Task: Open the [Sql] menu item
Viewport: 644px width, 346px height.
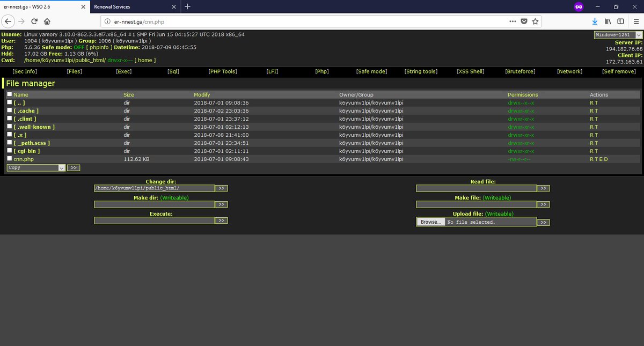Action: coord(173,71)
